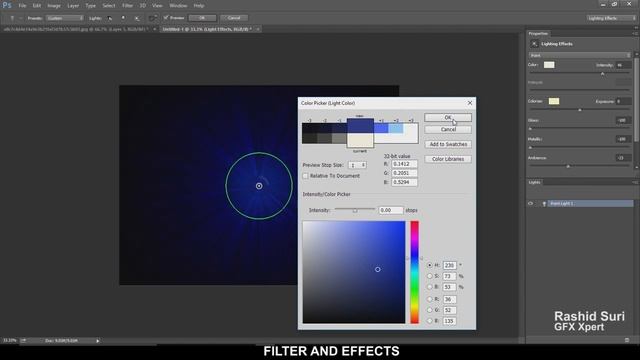The height and width of the screenshot is (360, 640).
Task: Click the H hue value field
Action: click(449, 265)
